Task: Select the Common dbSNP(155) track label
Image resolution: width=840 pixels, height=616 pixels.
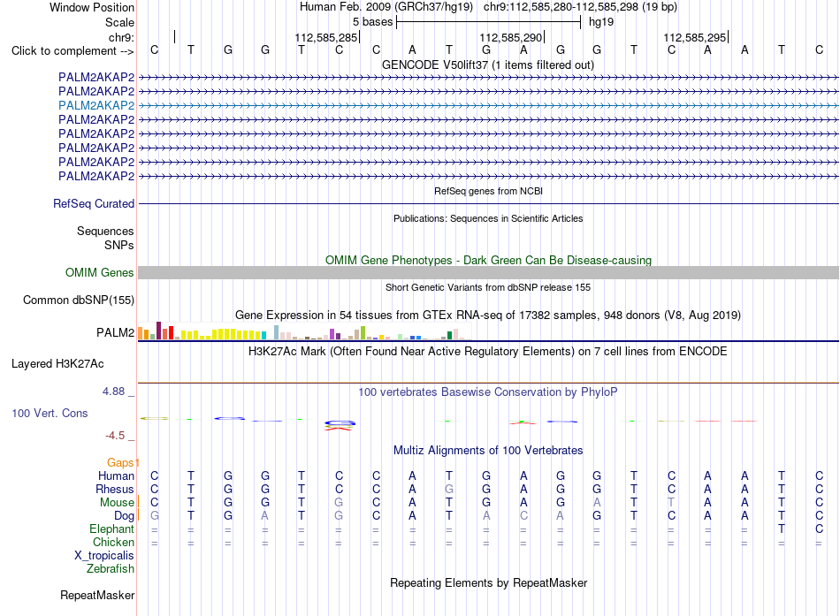Action: 79,300
